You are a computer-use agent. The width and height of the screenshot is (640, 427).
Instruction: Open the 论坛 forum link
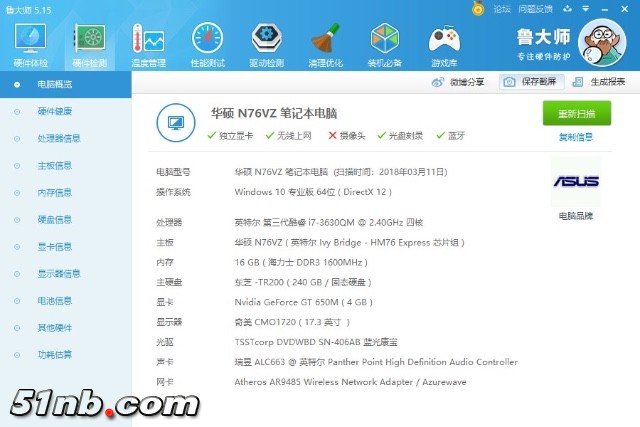tap(501, 9)
